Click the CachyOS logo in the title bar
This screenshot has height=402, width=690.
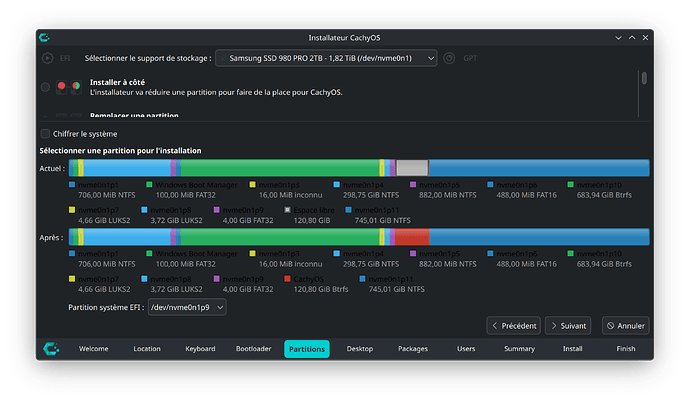point(45,37)
